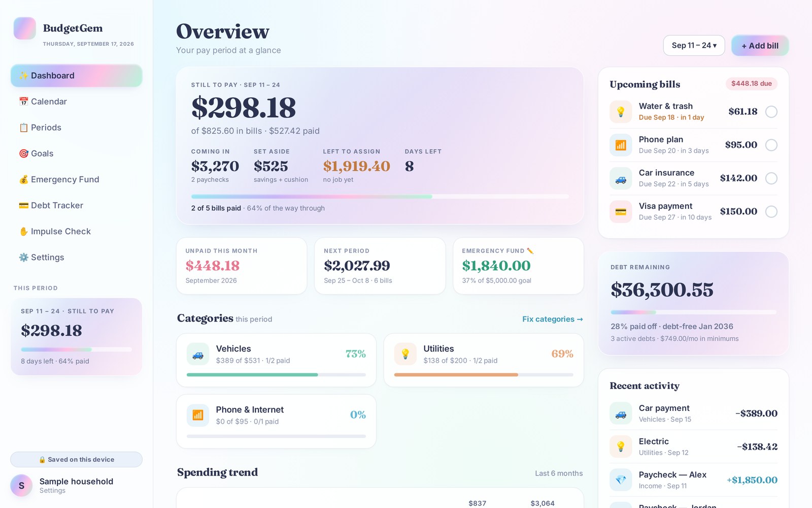Click the Visa payment credit card icon
Screen dimensions: 812x508
(621, 211)
